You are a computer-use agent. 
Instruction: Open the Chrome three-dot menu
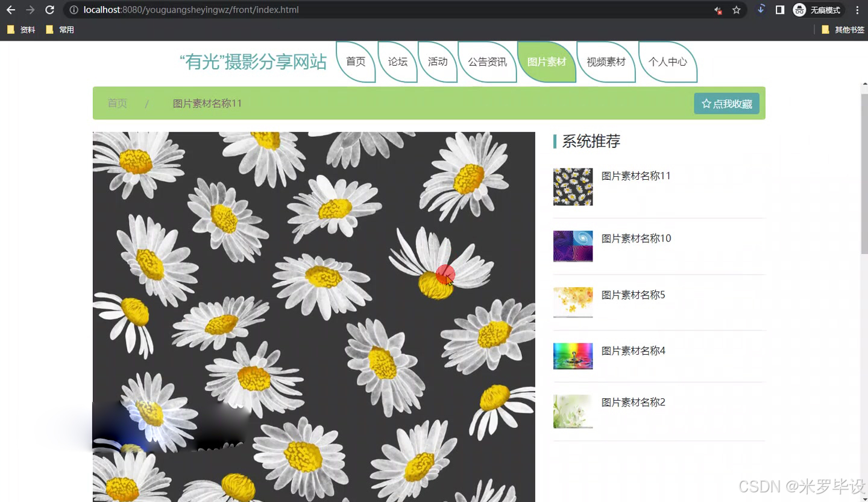tap(857, 10)
